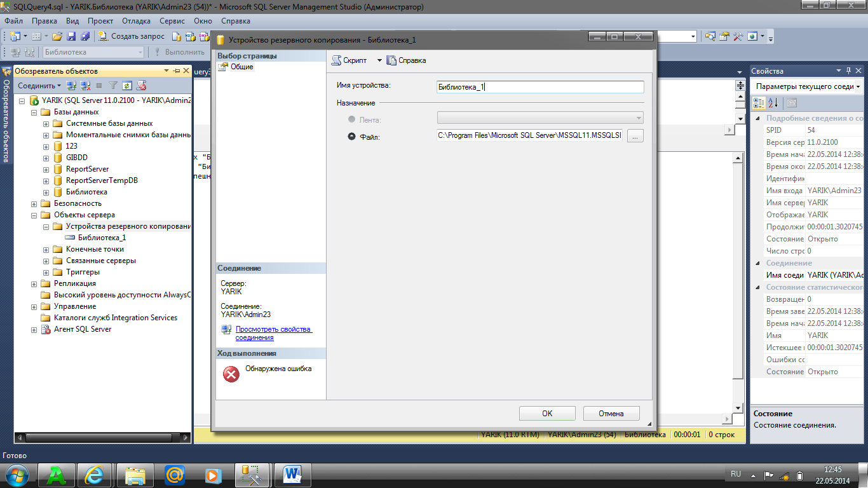The width and height of the screenshot is (868, 488).
Task: Click the New Project toolbar icon
Action: coord(15,36)
